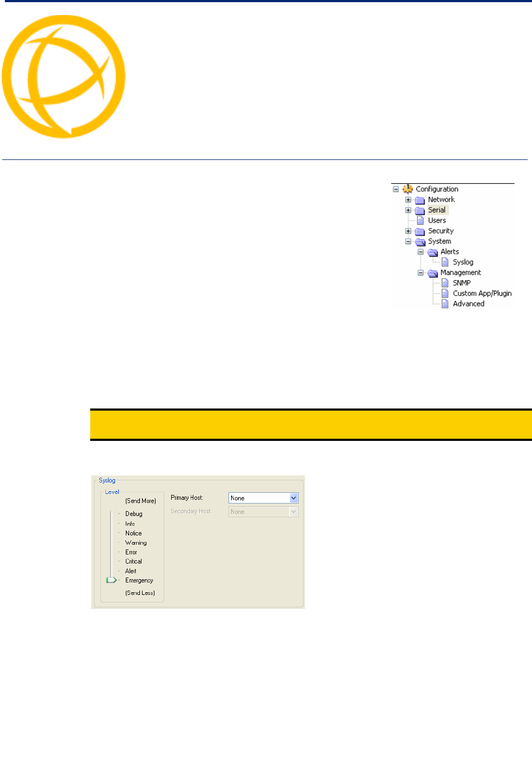Collapse the Management folder node
Screen dimensions: 532x764
421,273
